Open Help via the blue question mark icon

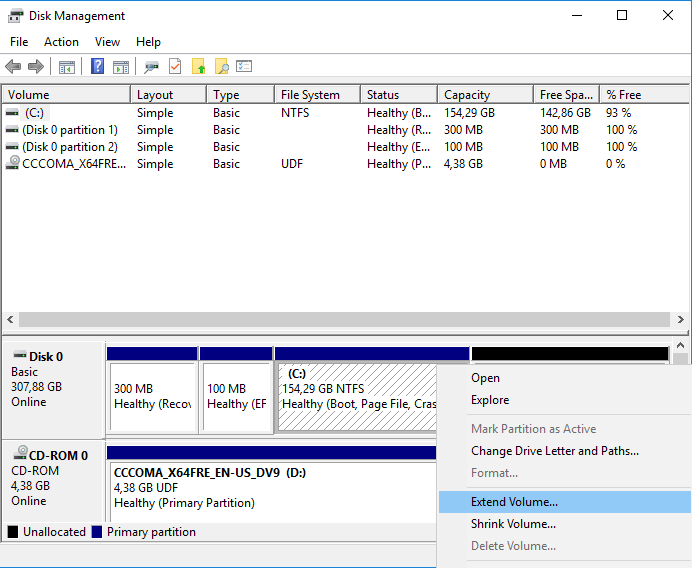tap(97, 67)
